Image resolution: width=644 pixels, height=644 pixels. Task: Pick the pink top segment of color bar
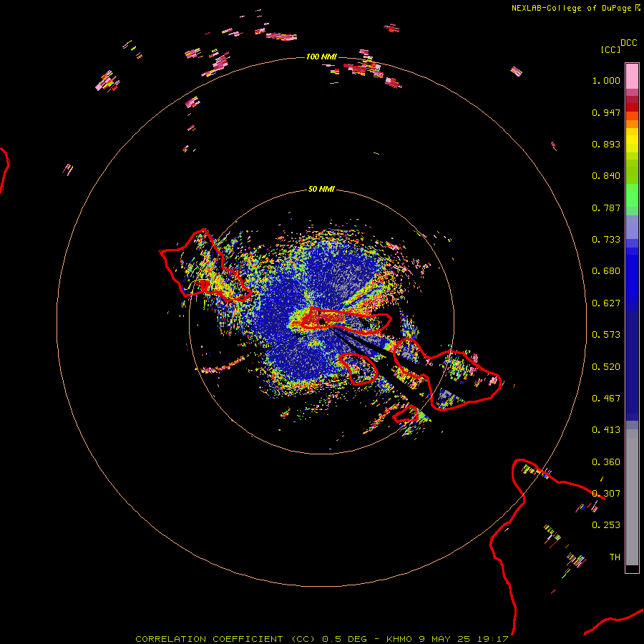[632, 76]
